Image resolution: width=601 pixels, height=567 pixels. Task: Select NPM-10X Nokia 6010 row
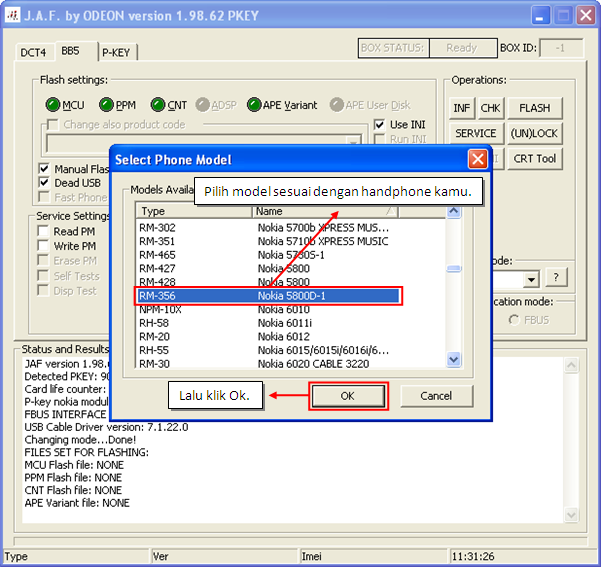click(268, 309)
